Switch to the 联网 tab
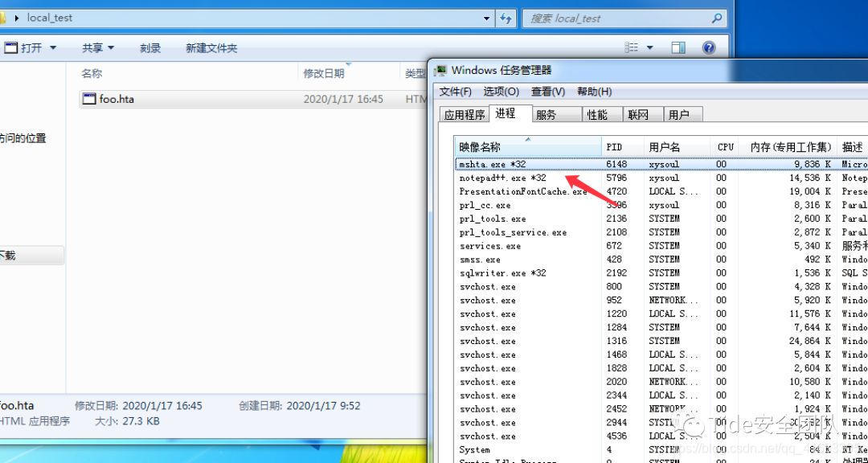This screenshot has width=868, height=463. click(643, 115)
